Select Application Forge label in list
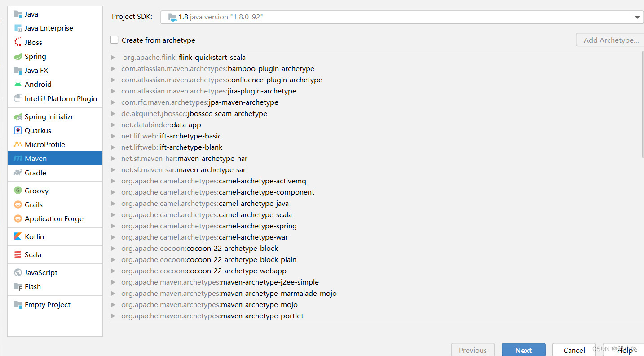Screen dimensions: 644x356 [x=54, y=218]
